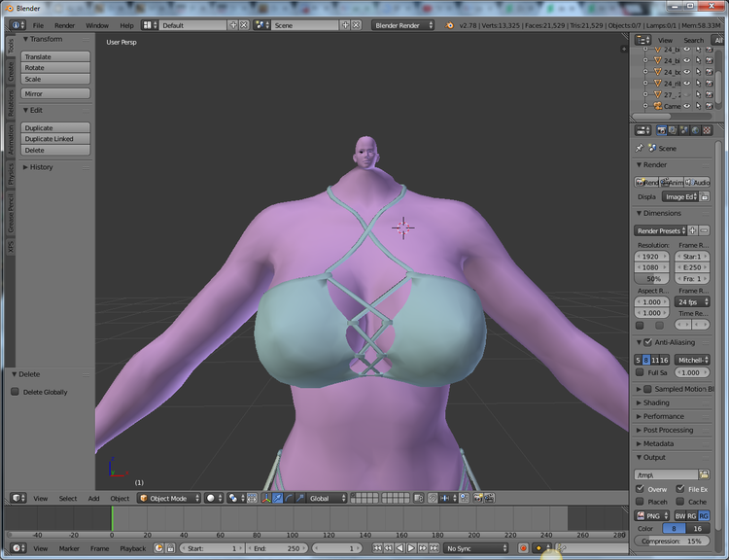This screenshot has width=729, height=560.
Task: Switch to the Create tool shelf tab
Action: pos(11,72)
